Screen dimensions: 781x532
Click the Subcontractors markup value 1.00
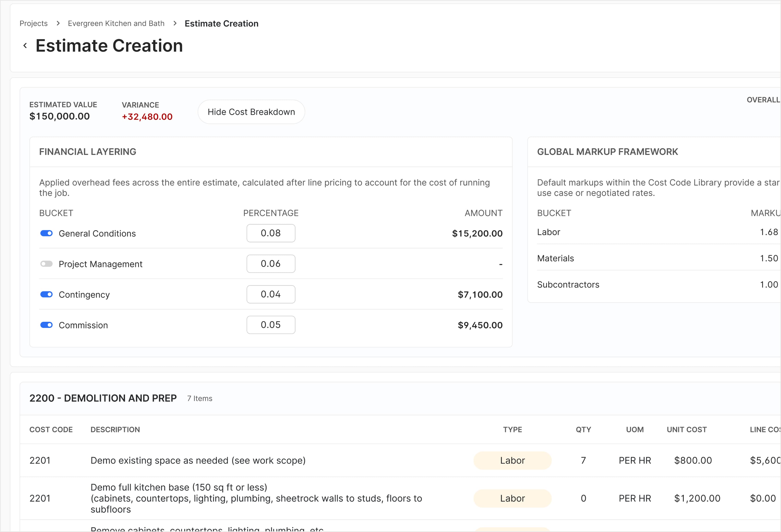pyautogui.click(x=769, y=285)
